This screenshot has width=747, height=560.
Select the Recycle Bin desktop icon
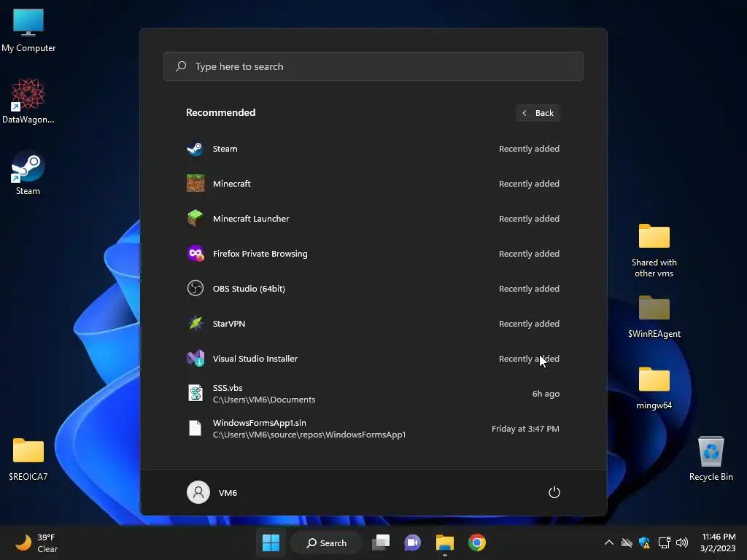tap(711, 459)
